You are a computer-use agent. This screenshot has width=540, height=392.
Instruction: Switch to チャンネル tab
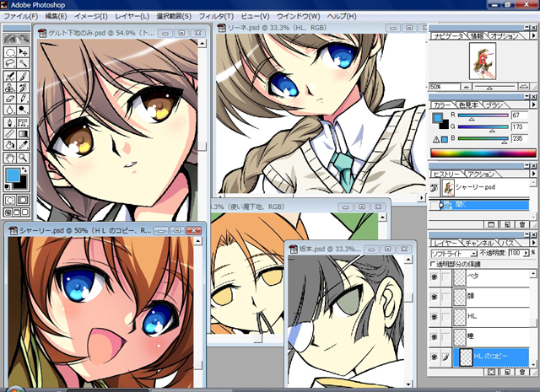point(478,243)
